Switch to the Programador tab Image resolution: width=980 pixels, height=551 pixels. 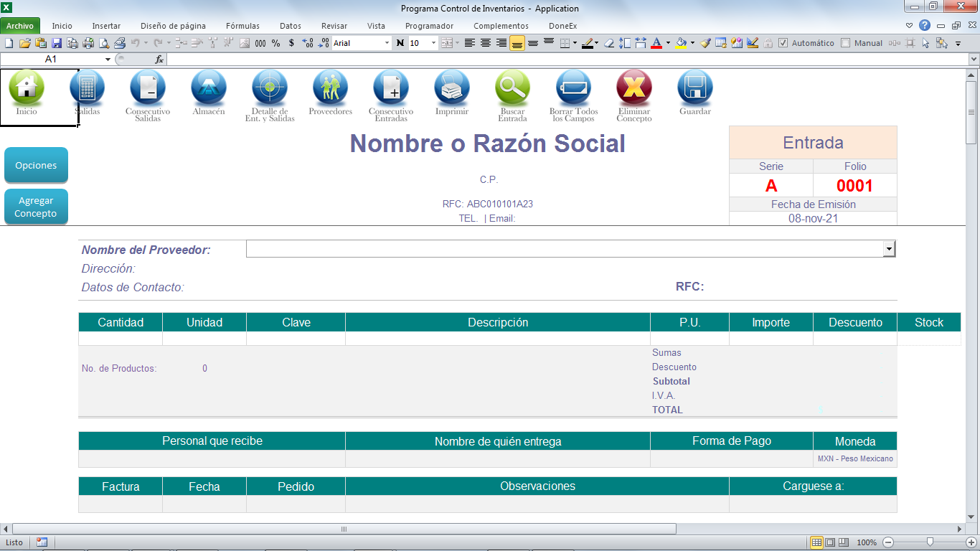click(x=428, y=26)
